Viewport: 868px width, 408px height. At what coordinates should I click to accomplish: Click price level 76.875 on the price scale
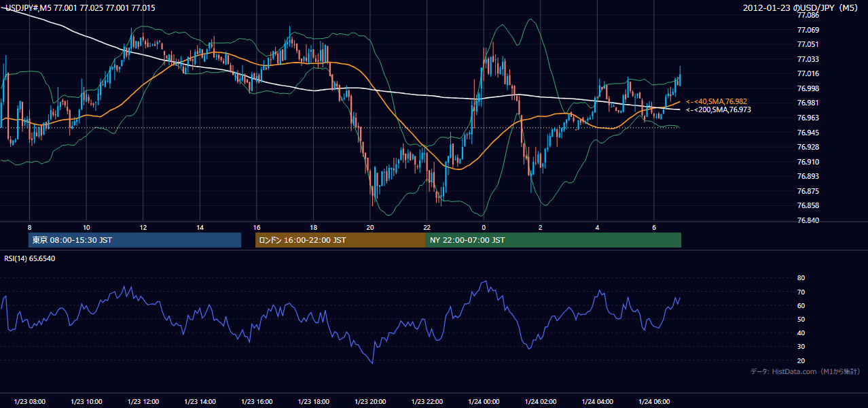tap(808, 191)
